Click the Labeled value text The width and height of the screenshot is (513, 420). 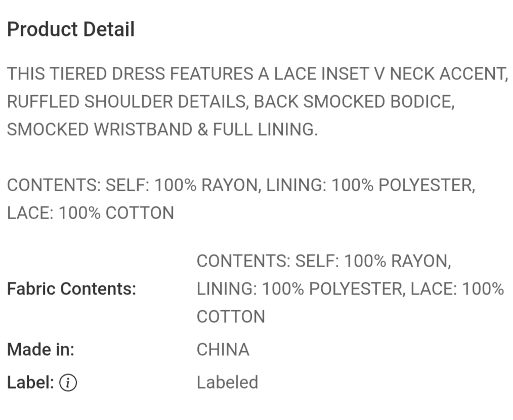pos(228,383)
